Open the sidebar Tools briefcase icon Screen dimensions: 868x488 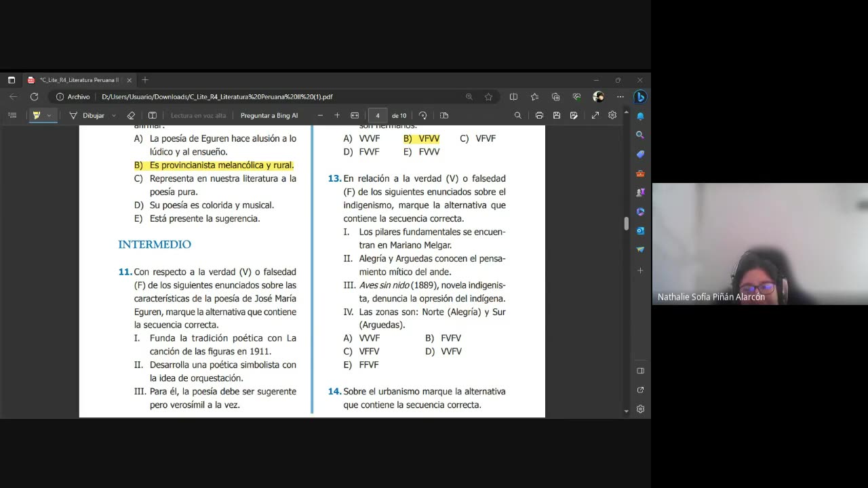click(640, 174)
